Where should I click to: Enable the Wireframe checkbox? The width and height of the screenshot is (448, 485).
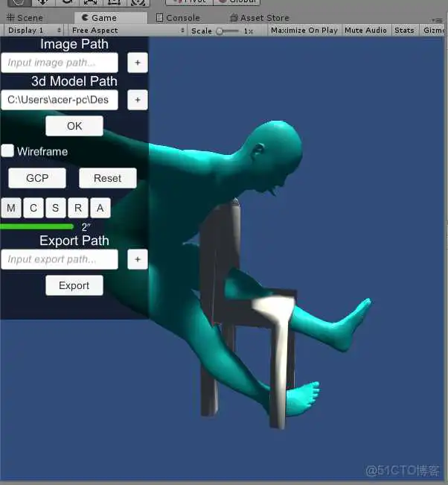point(7,150)
